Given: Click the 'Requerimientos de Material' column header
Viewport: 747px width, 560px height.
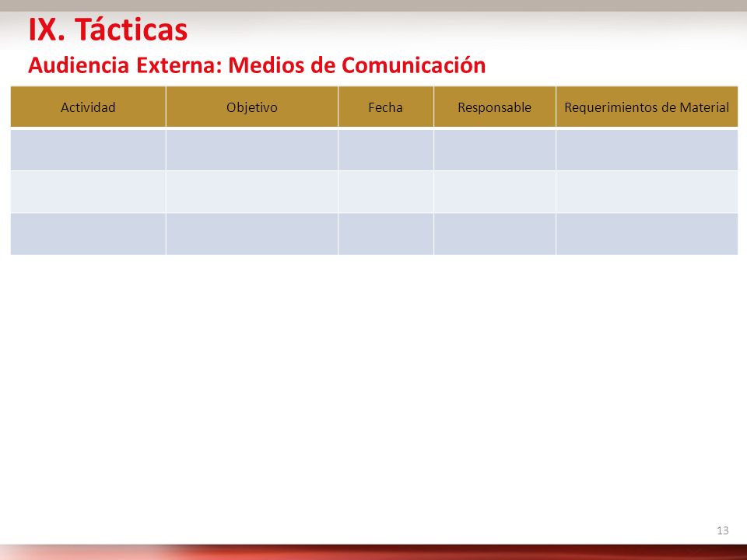Looking at the screenshot, I should [647, 107].
